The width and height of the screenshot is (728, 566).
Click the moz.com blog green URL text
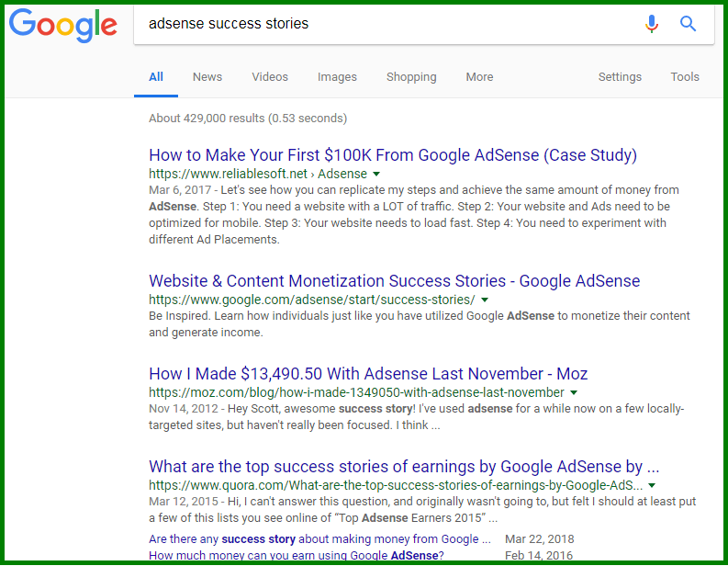pos(356,392)
